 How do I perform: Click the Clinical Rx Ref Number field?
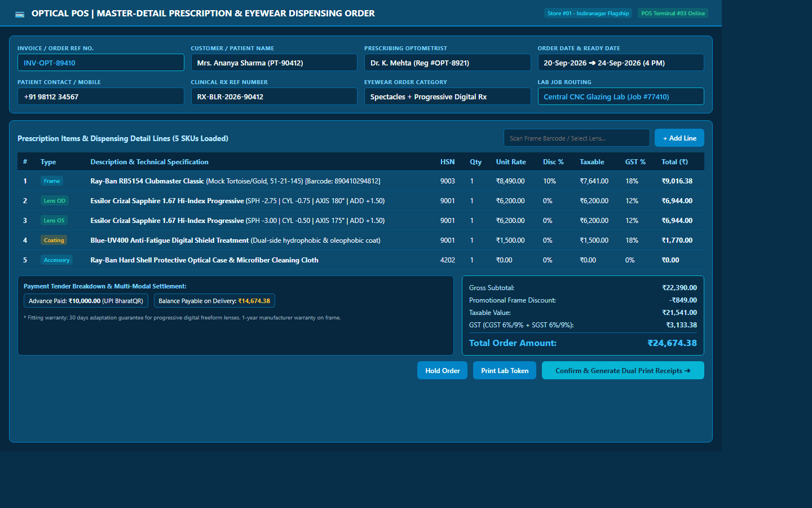point(274,97)
